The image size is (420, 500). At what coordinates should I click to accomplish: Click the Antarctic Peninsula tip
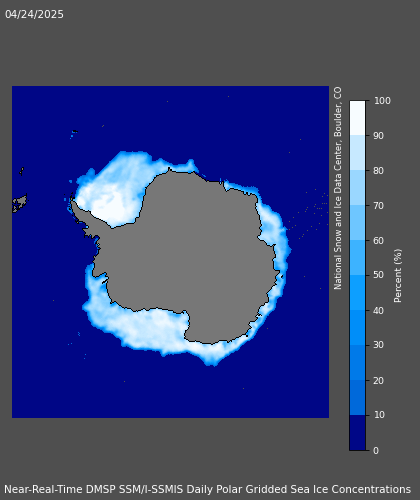click(x=73, y=202)
